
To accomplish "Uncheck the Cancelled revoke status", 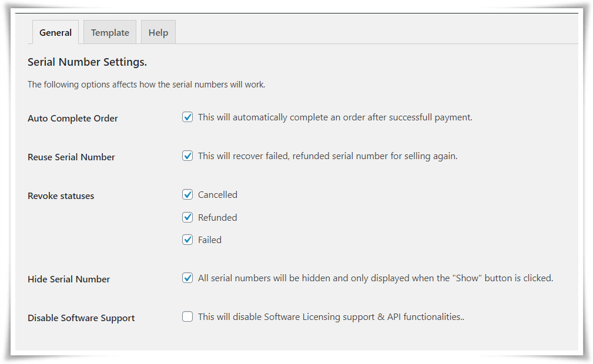I will (x=187, y=195).
